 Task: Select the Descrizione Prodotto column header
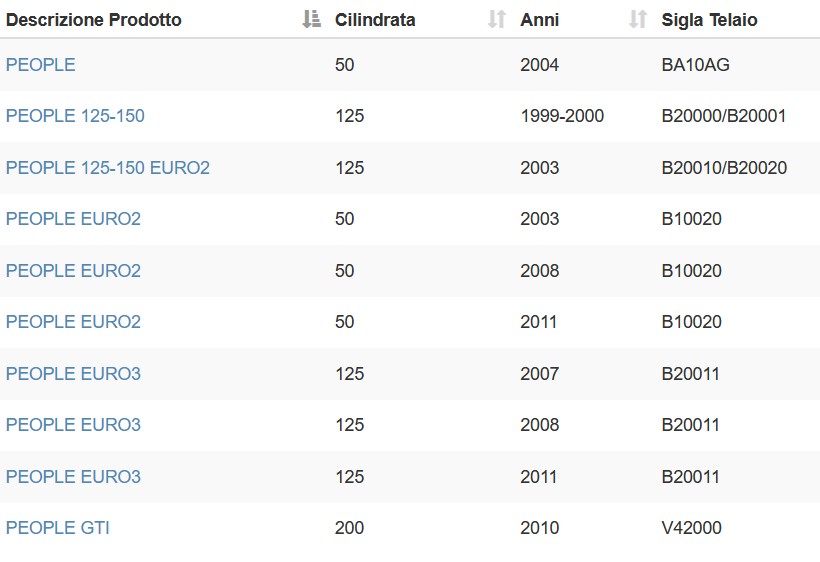click(x=94, y=20)
